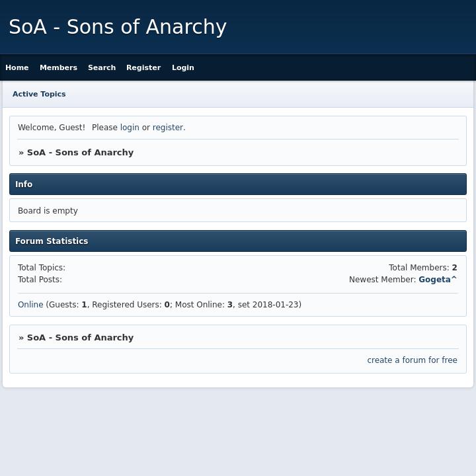Open the Online users link
The height and width of the screenshot is (476, 476).
coord(30,305)
